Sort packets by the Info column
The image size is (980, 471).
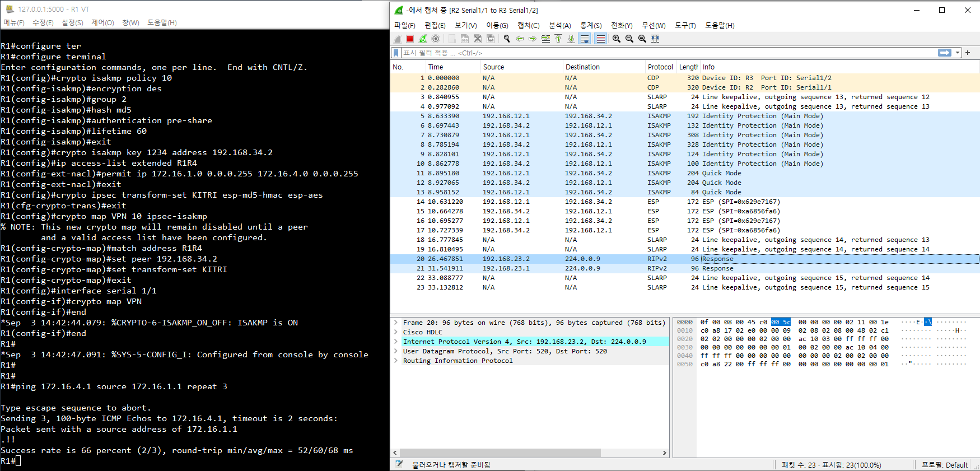[x=839, y=67]
